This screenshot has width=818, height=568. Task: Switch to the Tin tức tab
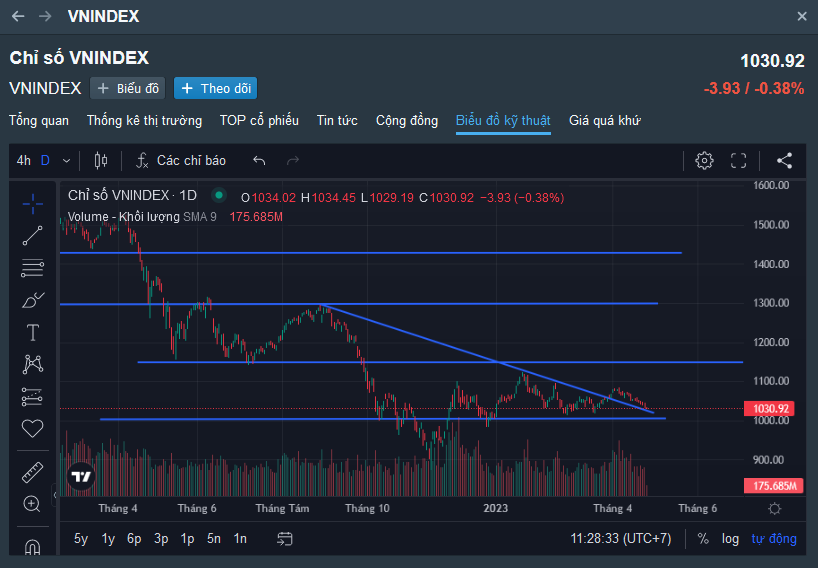[x=337, y=120]
